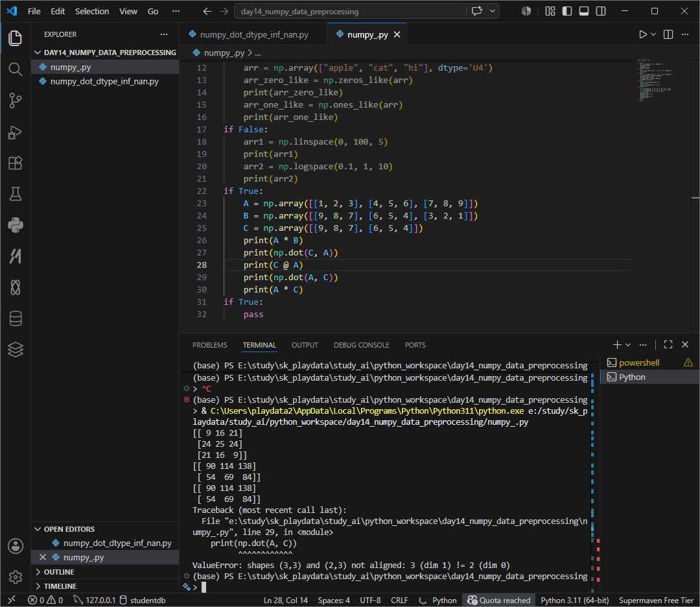Open the Testing flask icon

[x=15, y=194]
